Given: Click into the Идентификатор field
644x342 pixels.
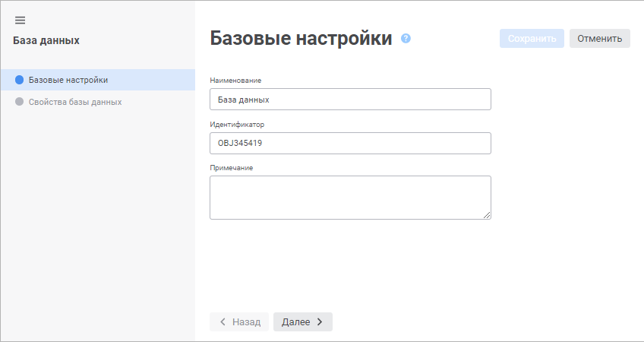Looking at the screenshot, I should 350,143.
